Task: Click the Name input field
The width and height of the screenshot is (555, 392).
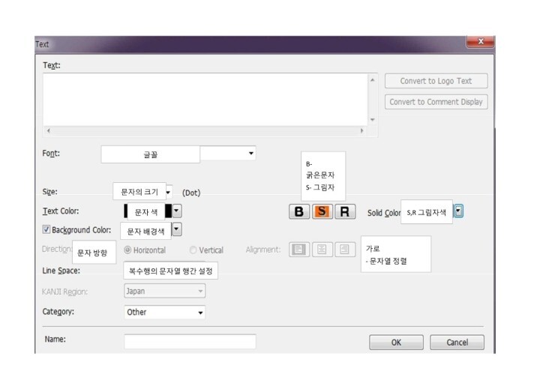Action: pyautogui.click(x=190, y=342)
